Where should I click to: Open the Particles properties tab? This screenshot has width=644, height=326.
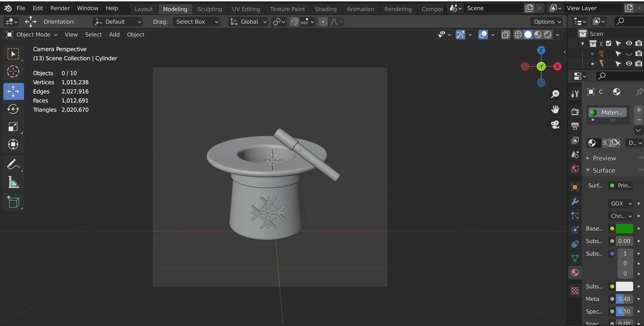(575, 216)
